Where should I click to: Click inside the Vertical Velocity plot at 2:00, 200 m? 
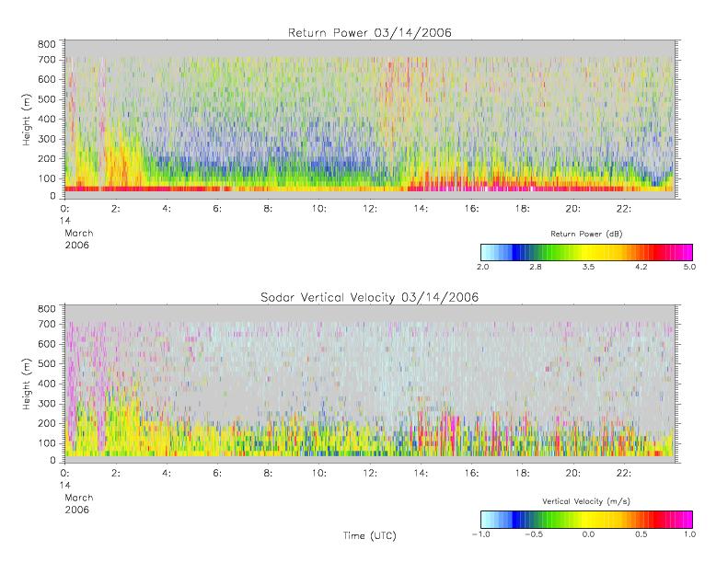[x=116, y=423]
